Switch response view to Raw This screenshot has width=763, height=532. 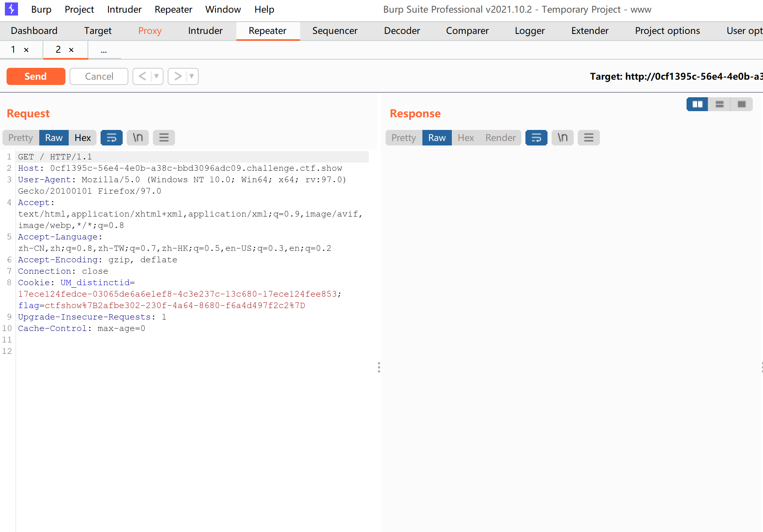[x=437, y=138]
